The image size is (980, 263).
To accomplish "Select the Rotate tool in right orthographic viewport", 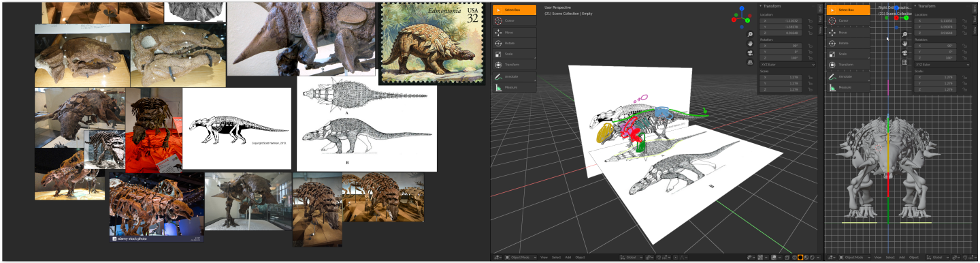I will point(848,44).
